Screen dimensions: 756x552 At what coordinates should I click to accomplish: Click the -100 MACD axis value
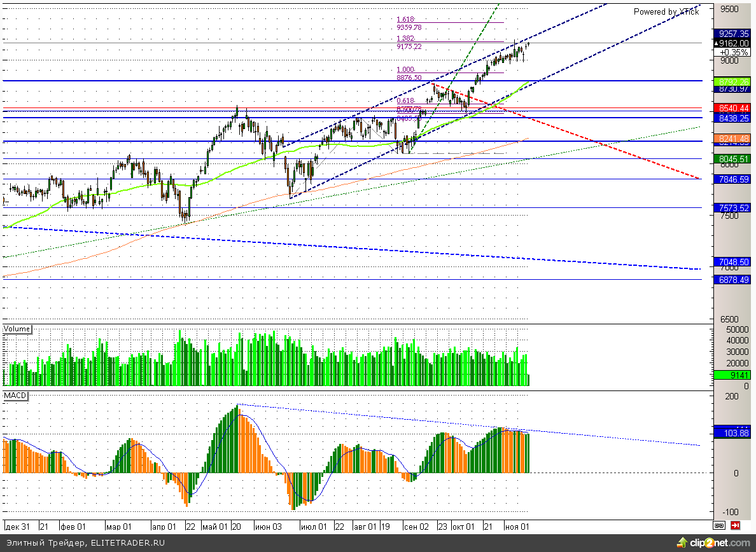point(731,511)
